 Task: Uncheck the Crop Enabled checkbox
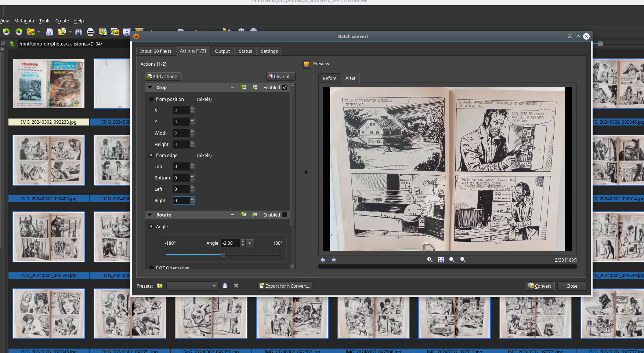point(285,87)
